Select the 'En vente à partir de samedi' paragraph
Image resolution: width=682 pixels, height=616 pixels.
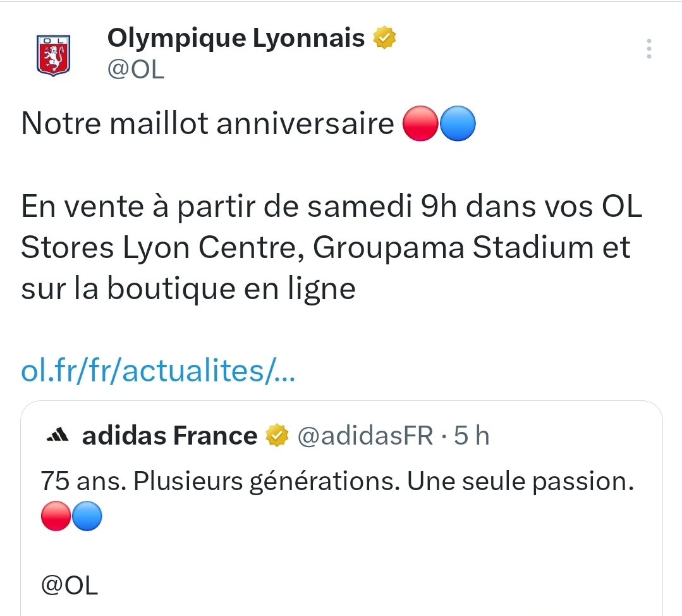(x=331, y=247)
